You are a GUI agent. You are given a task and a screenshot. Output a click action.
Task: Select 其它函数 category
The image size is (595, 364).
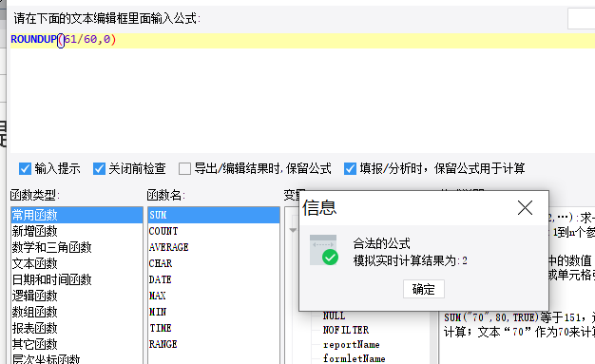pyautogui.click(x=77, y=344)
